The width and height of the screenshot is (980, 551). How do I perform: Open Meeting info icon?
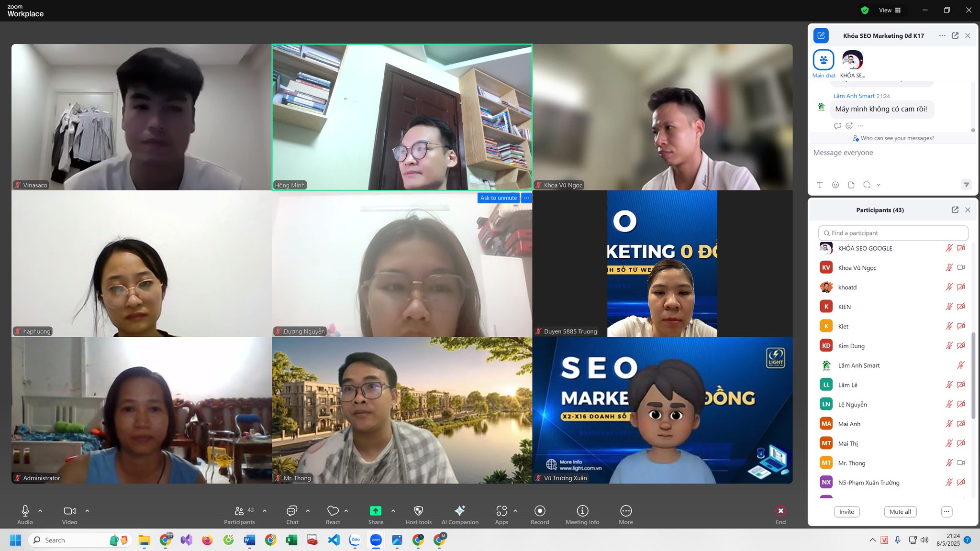[582, 511]
